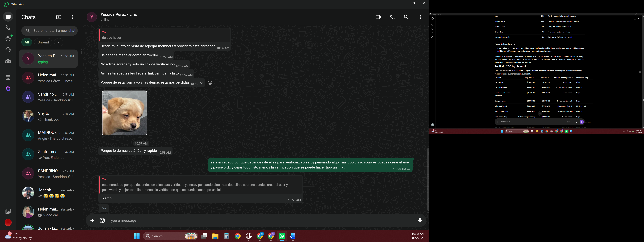Dictate with the ChatGPT microphone
The image size is (644, 242).
577,122
